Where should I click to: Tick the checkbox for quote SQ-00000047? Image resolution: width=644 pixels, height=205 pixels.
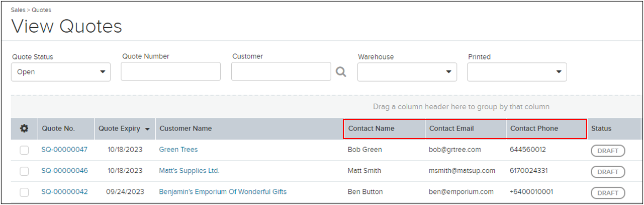pos(24,150)
